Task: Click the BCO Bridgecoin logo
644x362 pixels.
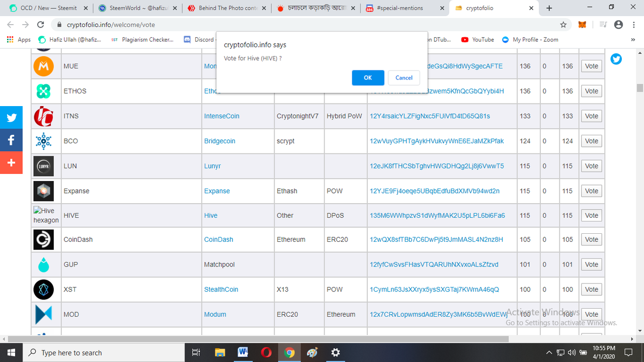Action: click(x=44, y=141)
